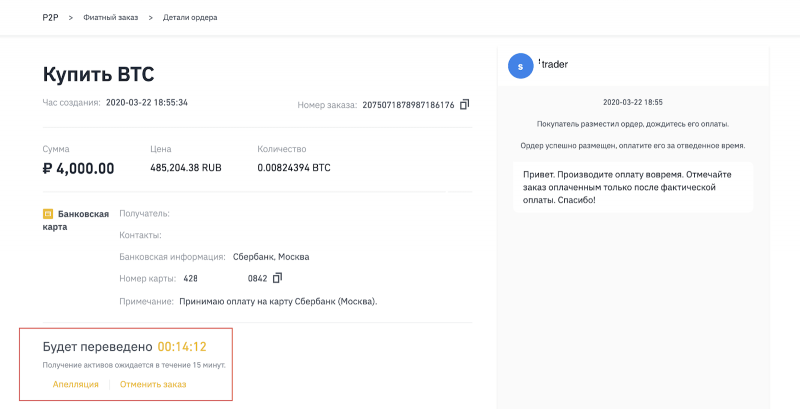Go to P2P in the breadcrumb
800x409 pixels.
50,18
